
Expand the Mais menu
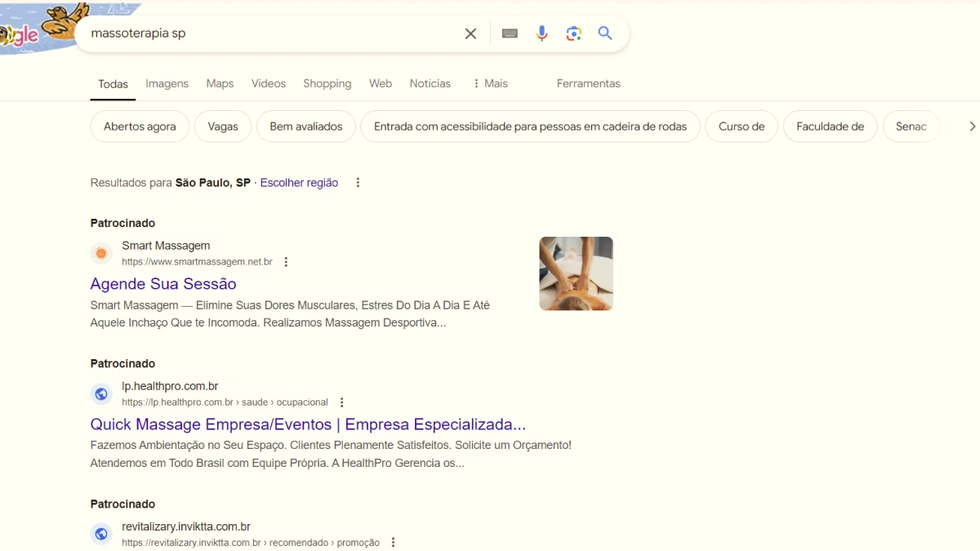tap(490, 83)
